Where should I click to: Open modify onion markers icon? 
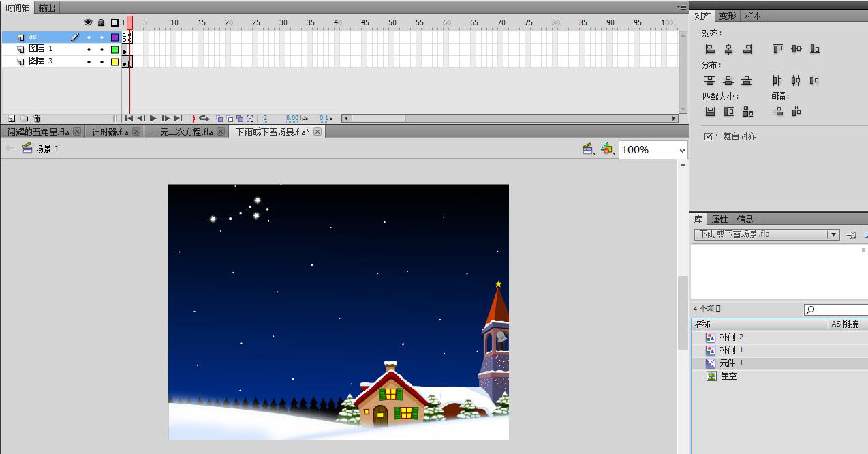point(250,119)
